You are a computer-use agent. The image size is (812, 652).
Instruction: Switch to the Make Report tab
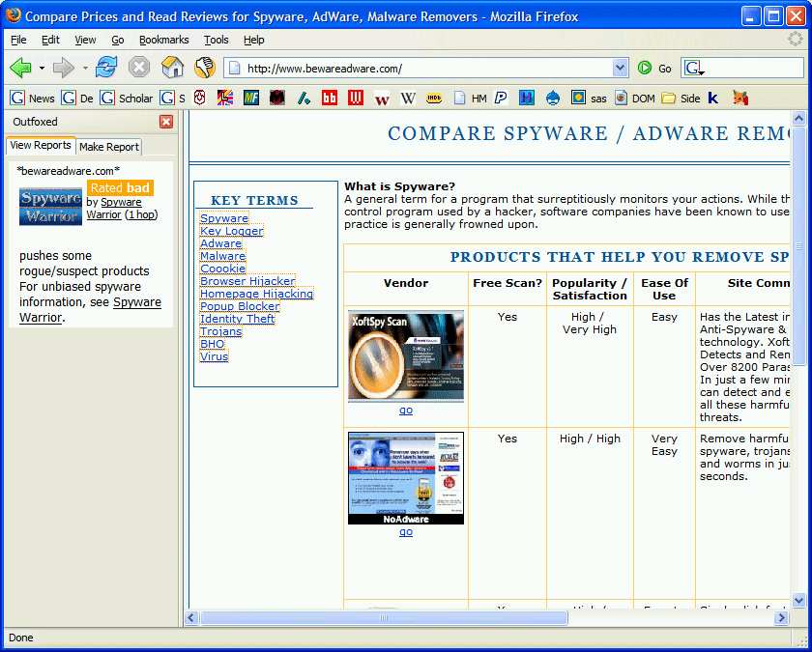coord(109,147)
